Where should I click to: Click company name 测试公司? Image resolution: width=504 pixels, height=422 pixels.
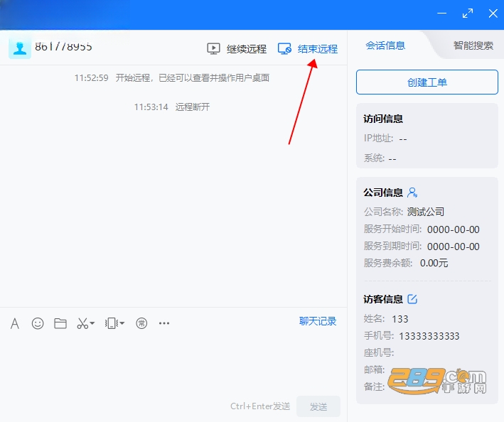426,212
